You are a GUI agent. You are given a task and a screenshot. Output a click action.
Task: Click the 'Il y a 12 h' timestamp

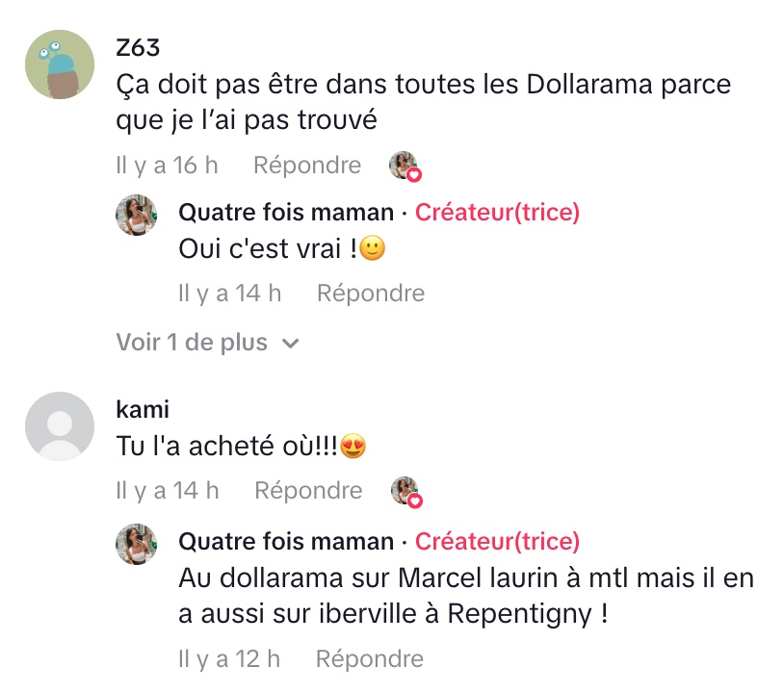229,659
